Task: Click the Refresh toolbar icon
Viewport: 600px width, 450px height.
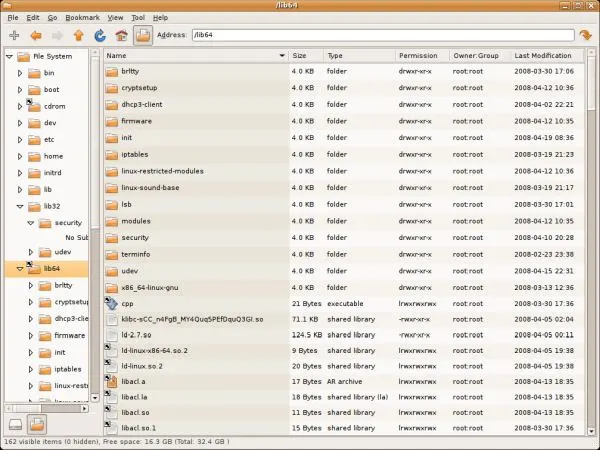Action: coord(100,36)
